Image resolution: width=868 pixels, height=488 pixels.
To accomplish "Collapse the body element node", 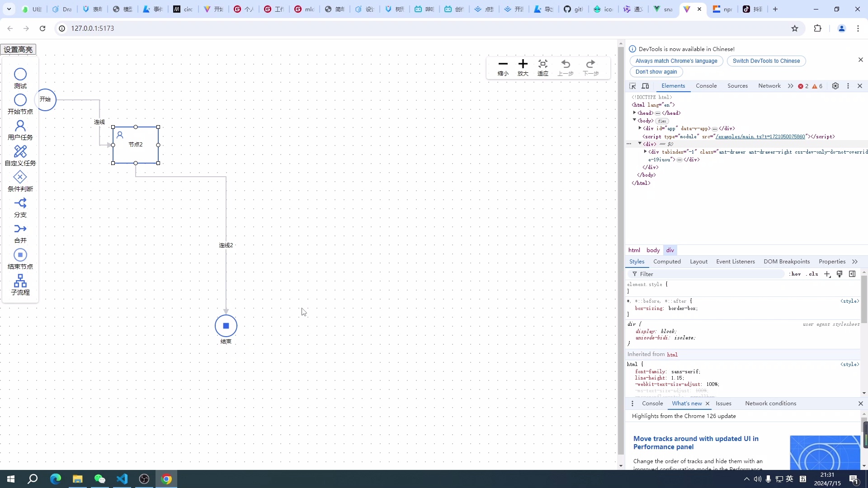I will click(x=635, y=120).
